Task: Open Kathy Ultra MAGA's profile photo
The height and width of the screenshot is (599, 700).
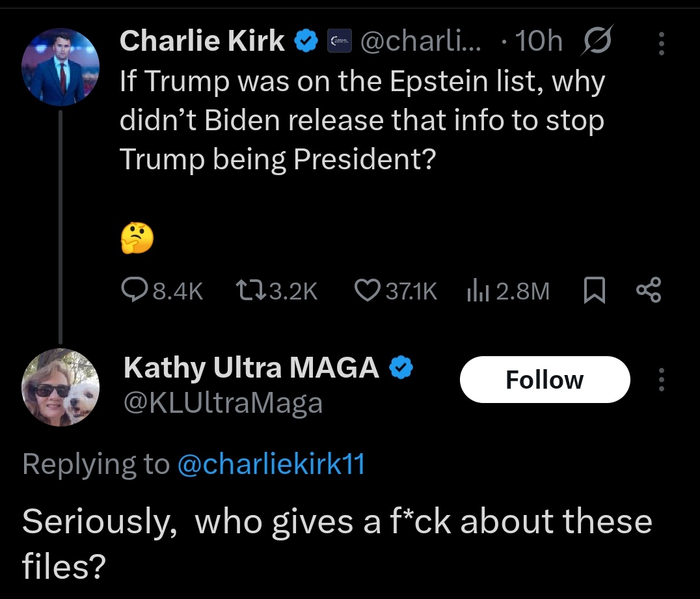Action: click(61, 387)
